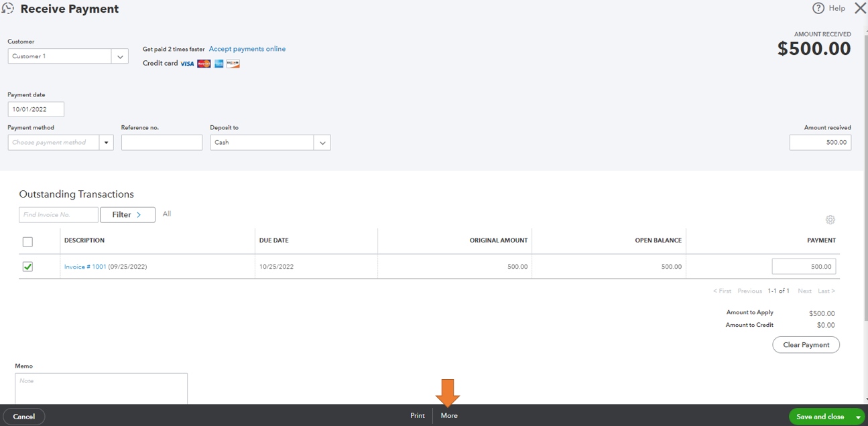Image resolution: width=868 pixels, height=426 pixels.
Task: Click the OPEN BALANCE column header
Action: [x=658, y=240]
